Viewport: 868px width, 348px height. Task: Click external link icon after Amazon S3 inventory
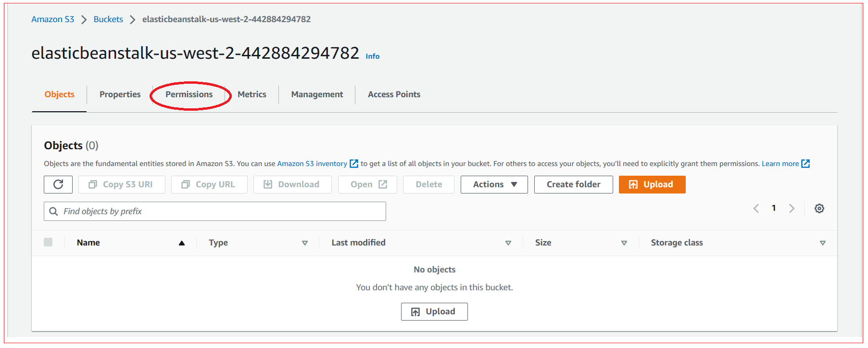(x=354, y=164)
